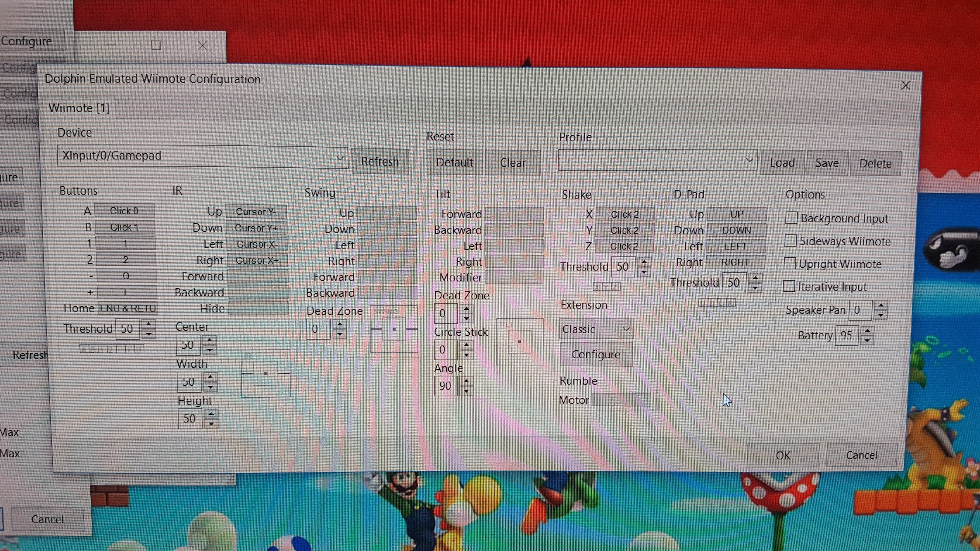
Task: Click the Refresh button next to Device
Action: pos(380,161)
